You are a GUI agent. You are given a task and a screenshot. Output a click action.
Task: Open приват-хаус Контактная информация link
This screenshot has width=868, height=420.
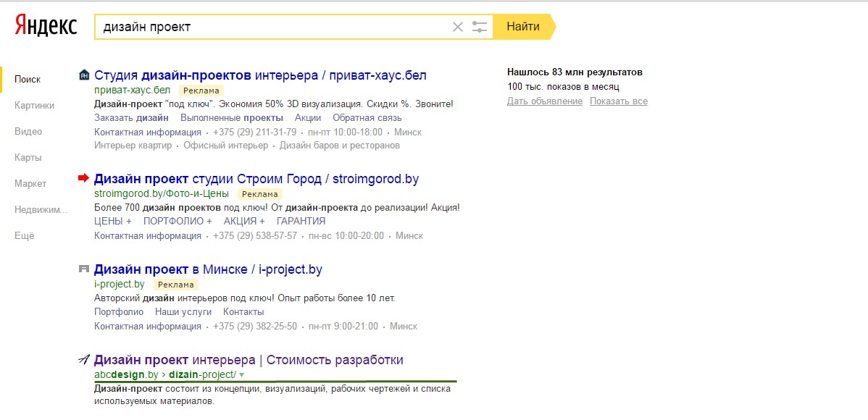point(148,133)
